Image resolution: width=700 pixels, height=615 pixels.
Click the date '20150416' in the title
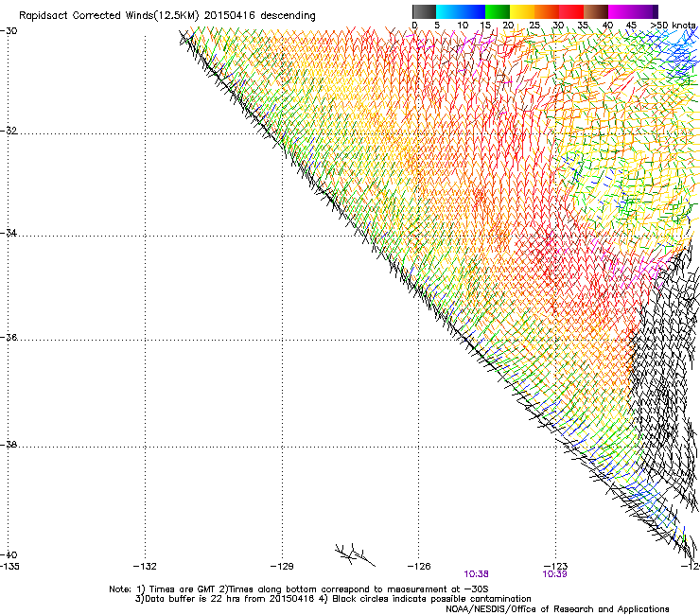(230, 16)
